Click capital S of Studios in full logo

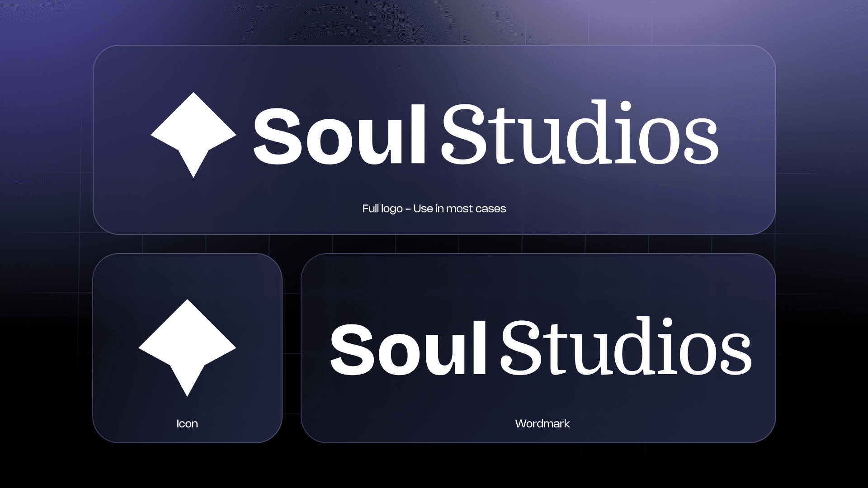tap(464, 134)
